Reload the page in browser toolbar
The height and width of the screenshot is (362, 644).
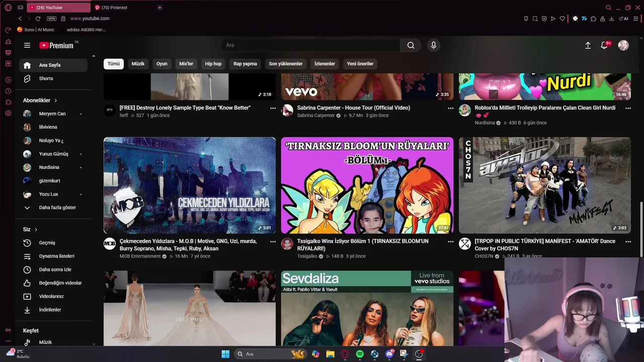38,19
